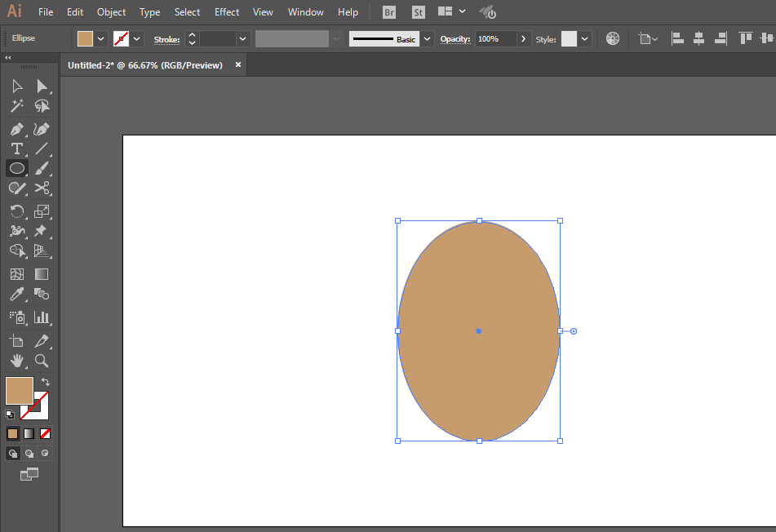The image size is (776, 532).
Task: Select the Zoom magnifier tool
Action: coord(42,360)
